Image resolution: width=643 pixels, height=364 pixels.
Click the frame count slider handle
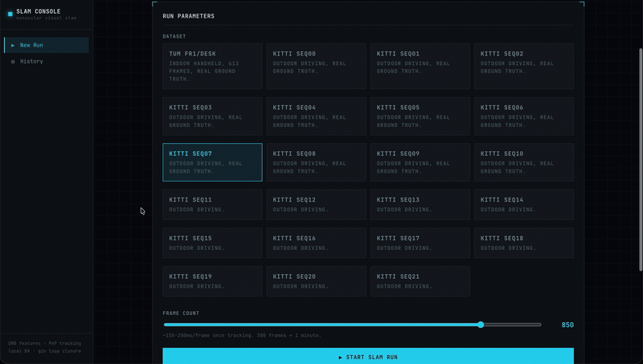pyautogui.click(x=481, y=325)
